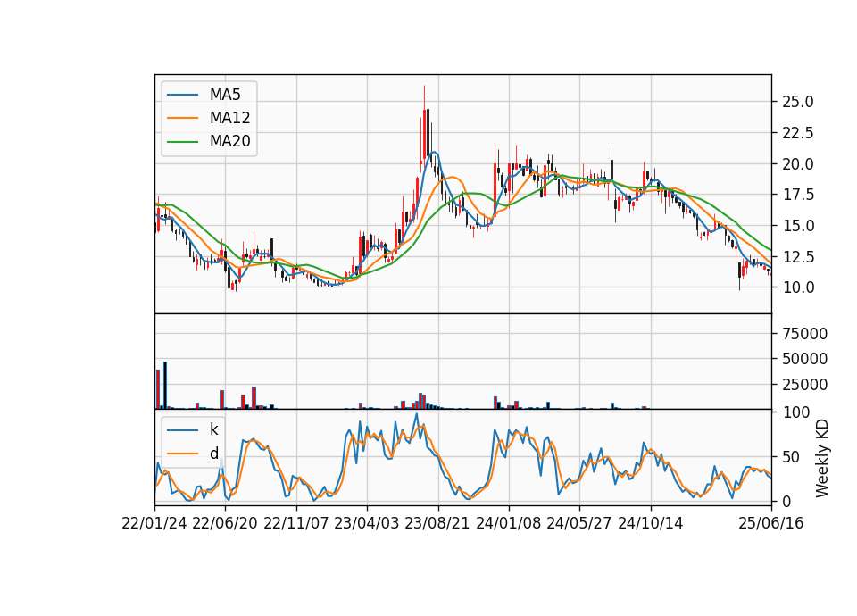Viewport: 857px width, 616px height.
Task: Click the 25.0 price axis label
Action: (x=798, y=102)
